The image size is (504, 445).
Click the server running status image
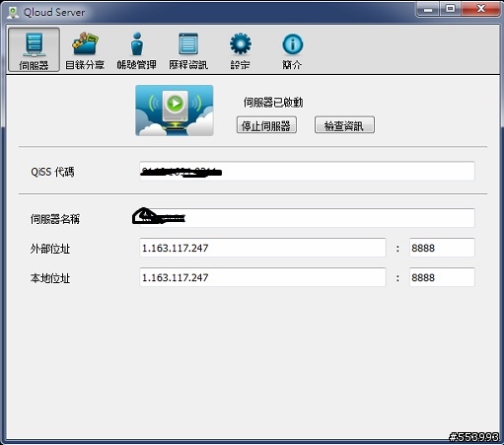[x=175, y=111]
